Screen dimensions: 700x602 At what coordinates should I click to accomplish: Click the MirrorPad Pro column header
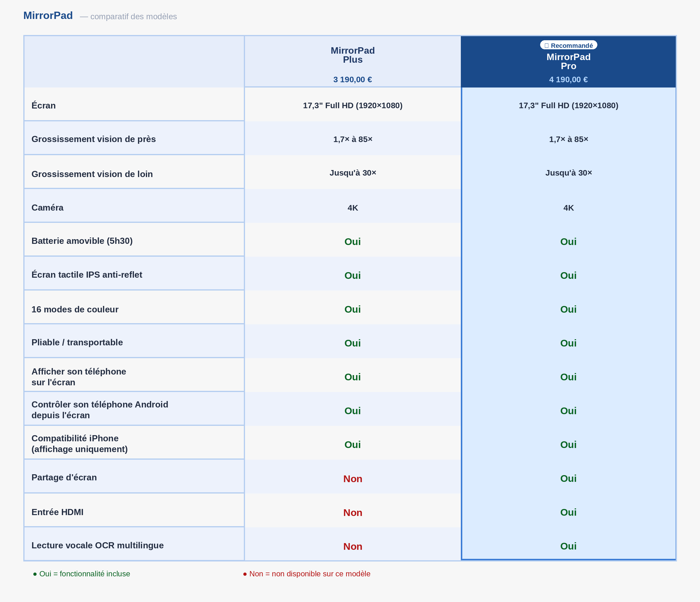click(568, 62)
